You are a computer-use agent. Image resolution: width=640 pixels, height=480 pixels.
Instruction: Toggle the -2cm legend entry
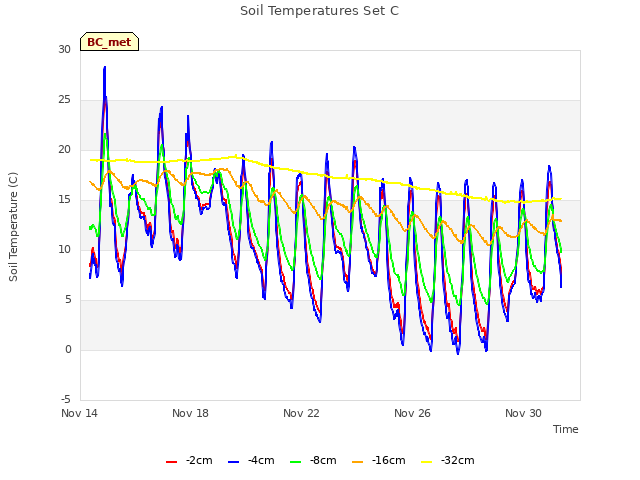tap(189, 460)
